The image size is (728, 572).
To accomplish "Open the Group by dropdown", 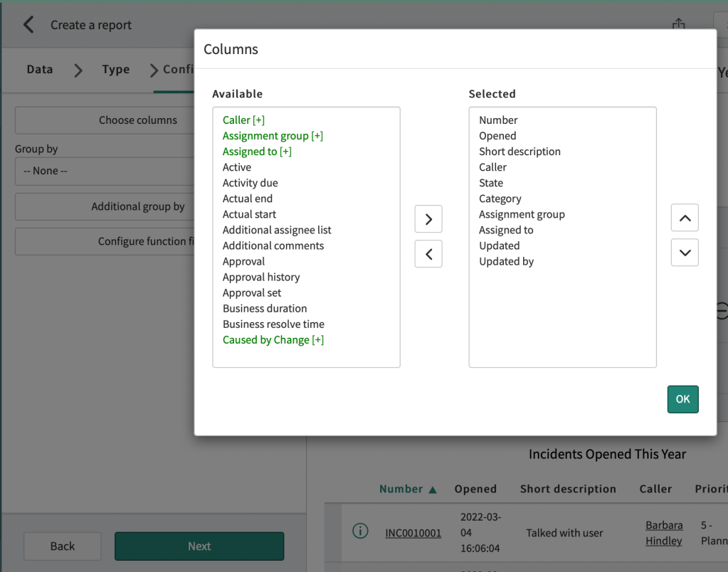I will (x=104, y=171).
